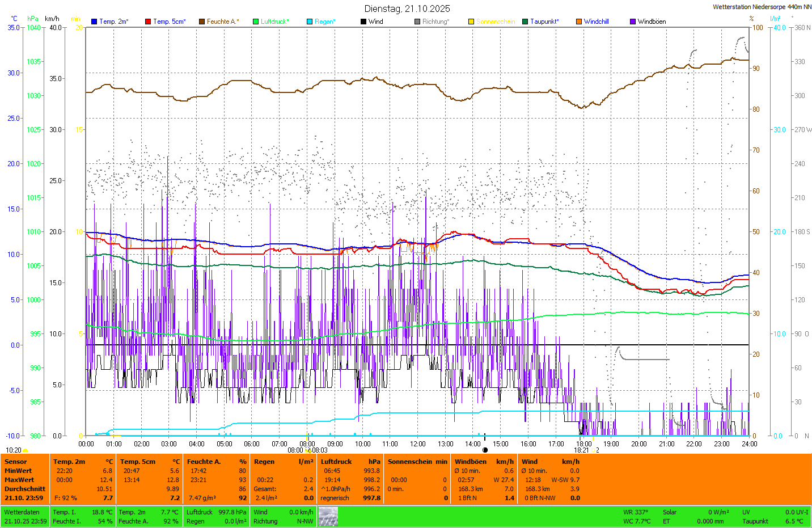The height and width of the screenshot is (528, 812).
Task: Toggle the Regen series legend entry
Action: tap(324, 22)
